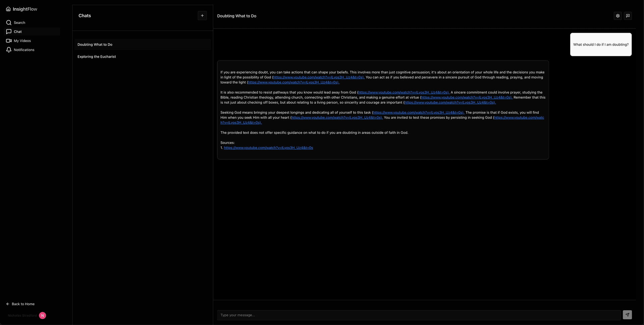Select the My Videos camera icon
This screenshot has width=644, height=325.
pyautogui.click(x=9, y=41)
